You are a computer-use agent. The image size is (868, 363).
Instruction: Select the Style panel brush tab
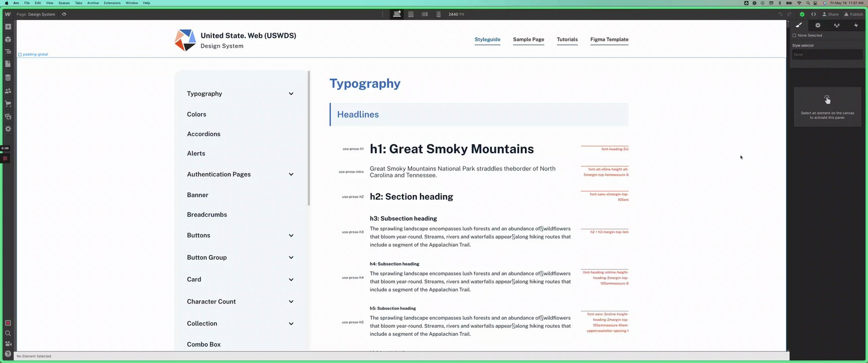799,25
